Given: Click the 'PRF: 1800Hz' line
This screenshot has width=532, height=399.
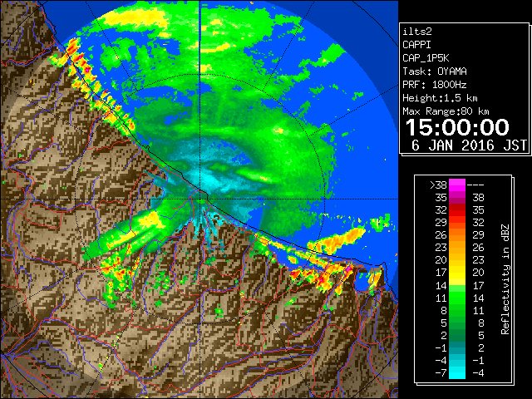Looking at the screenshot, I should pyautogui.click(x=435, y=85).
